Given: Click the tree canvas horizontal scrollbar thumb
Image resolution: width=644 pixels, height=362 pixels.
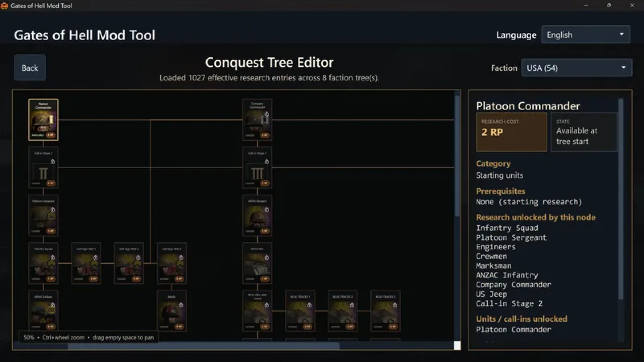Looking at the screenshot, I should pyautogui.click(x=203, y=346).
